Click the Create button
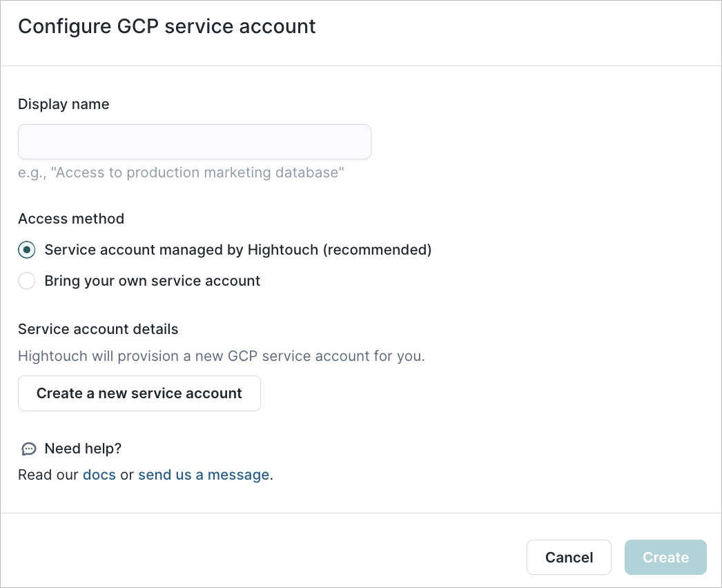The image size is (722, 588). pos(665,557)
